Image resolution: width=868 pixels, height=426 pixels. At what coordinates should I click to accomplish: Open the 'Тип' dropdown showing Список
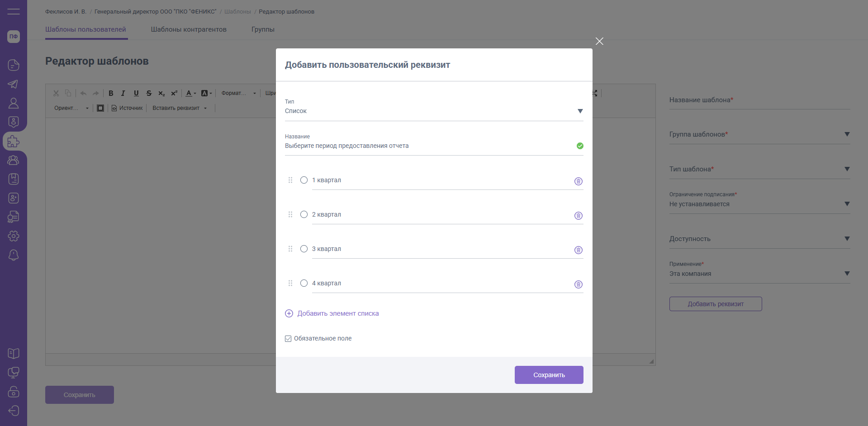(433, 111)
